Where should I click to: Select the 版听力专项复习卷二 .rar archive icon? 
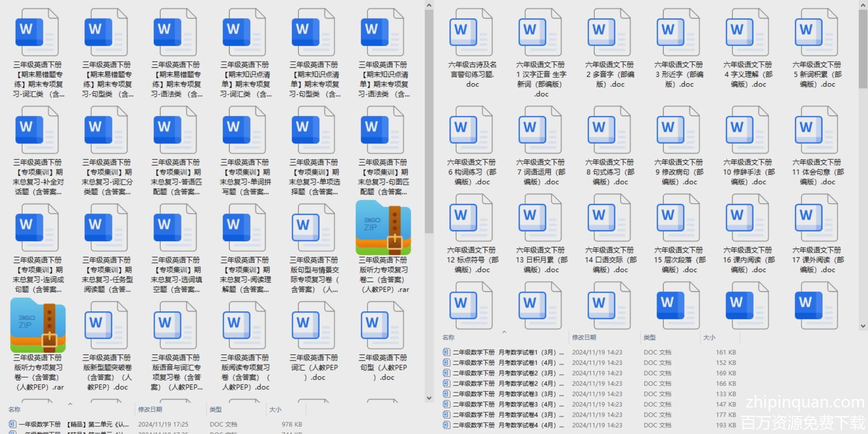pos(383,228)
